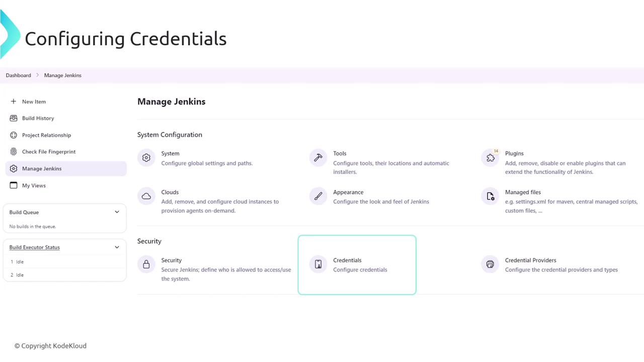Open the Build Executor Status link
The image size is (644, 362).
pyautogui.click(x=34, y=247)
